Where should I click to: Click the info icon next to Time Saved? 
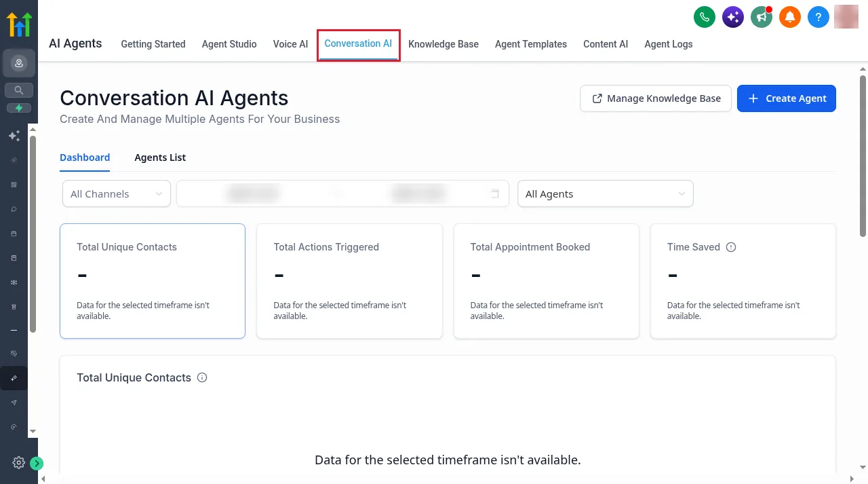731,247
